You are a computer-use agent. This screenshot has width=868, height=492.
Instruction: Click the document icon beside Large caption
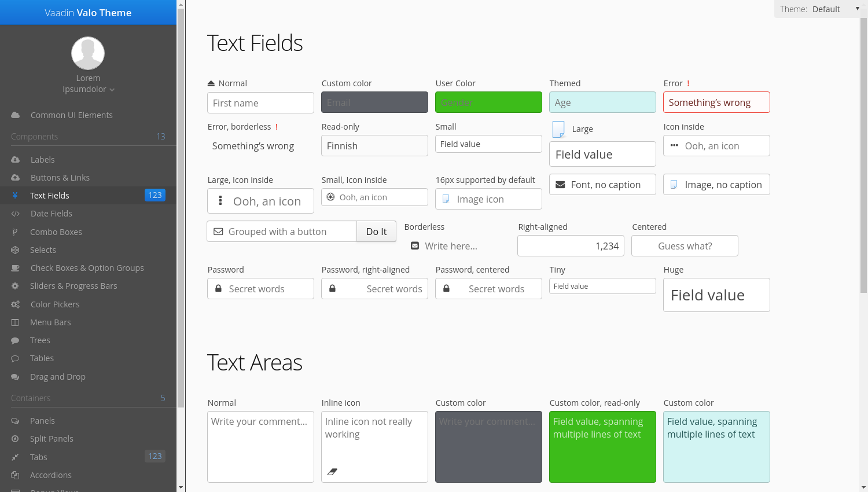(x=558, y=129)
